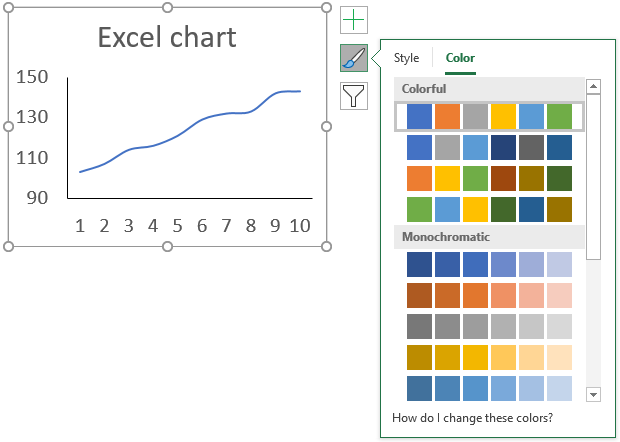Click the Excel chart title text

[x=167, y=37]
